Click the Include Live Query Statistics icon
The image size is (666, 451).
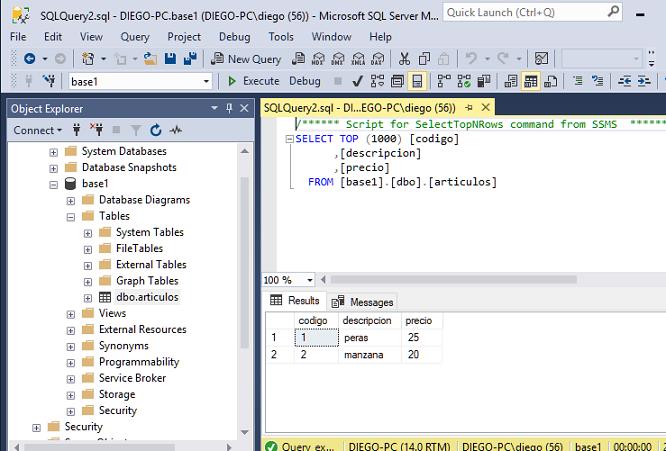pyautogui.click(x=464, y=81)
